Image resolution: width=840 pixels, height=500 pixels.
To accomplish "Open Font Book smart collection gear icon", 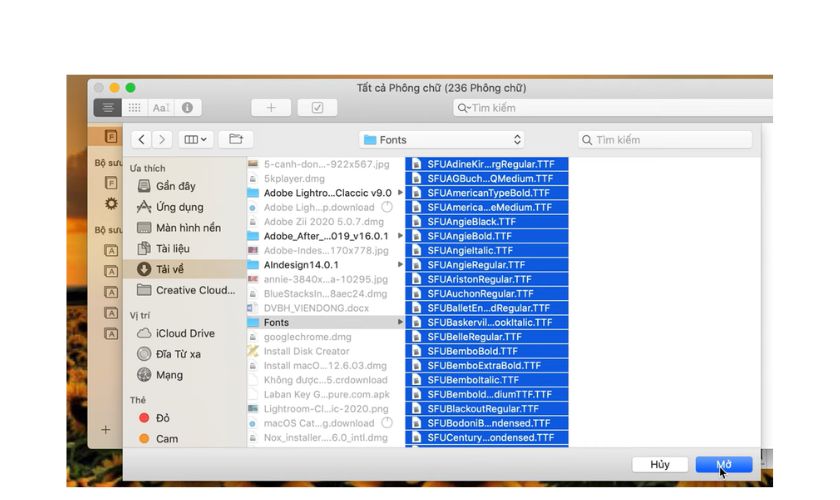I will pyautogui.click(x=111, y=204).
